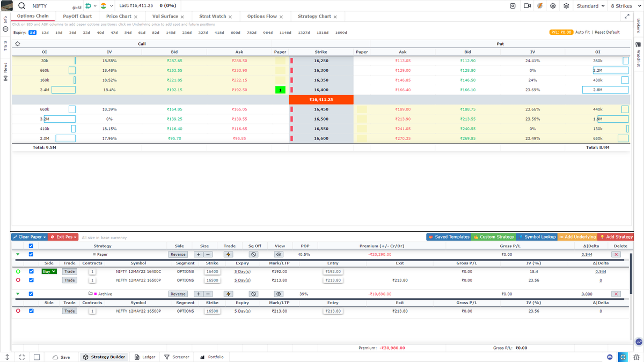Switch to the Vol Surface tab
The height and width of the screenshot is (362, 644).
[x=165, y=16]
